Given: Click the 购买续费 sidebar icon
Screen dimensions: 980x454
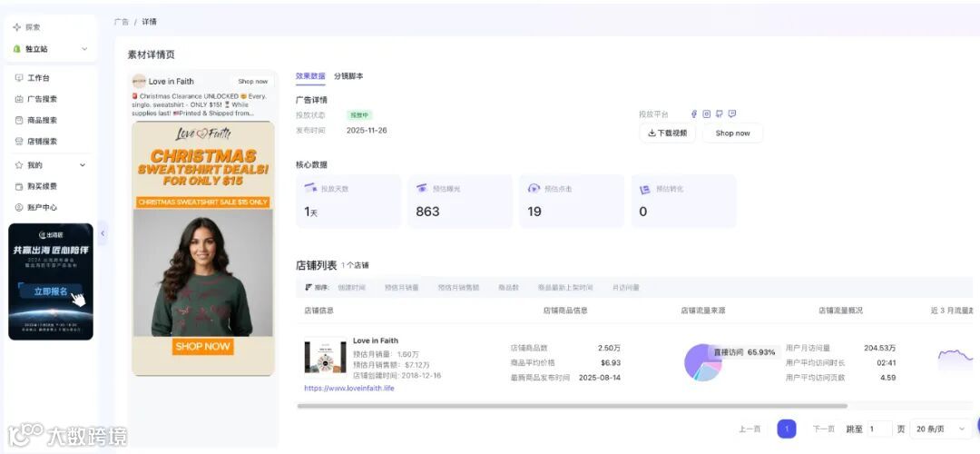Looking at the screenshot, I should (x=19, y=186).
